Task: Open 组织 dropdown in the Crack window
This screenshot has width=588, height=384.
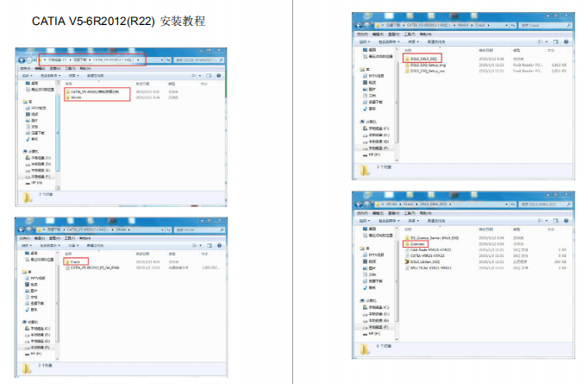Action: tap(365, 41)
